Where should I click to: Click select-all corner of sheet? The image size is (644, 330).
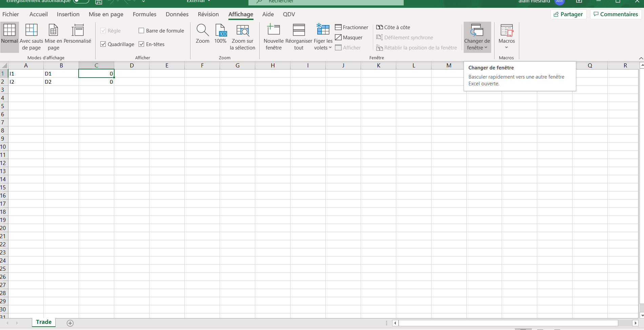pos(4,65)
